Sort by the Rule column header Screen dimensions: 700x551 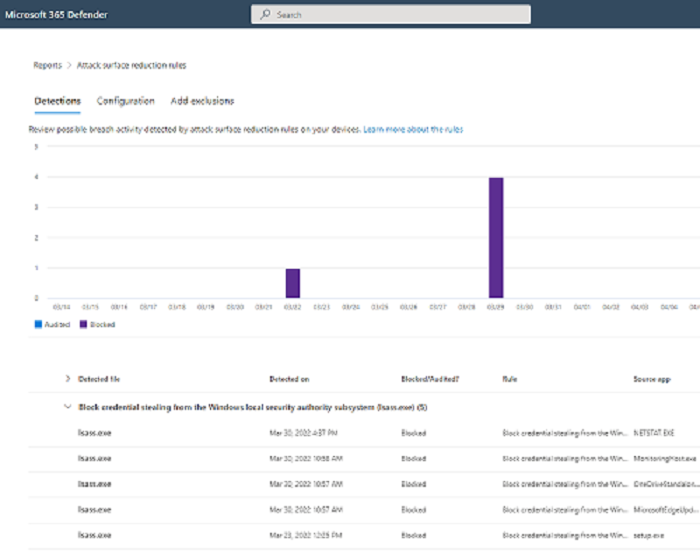pos(509,379)
